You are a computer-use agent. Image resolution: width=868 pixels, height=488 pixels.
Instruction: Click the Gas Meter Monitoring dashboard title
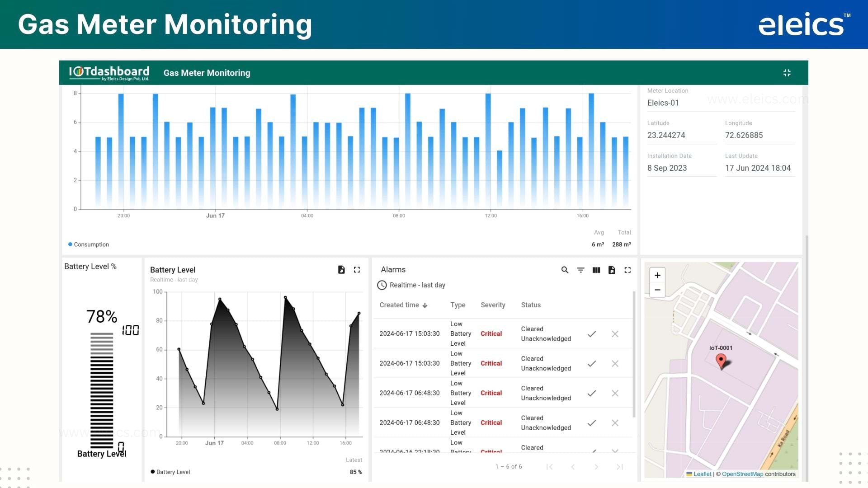click(207, 73)
